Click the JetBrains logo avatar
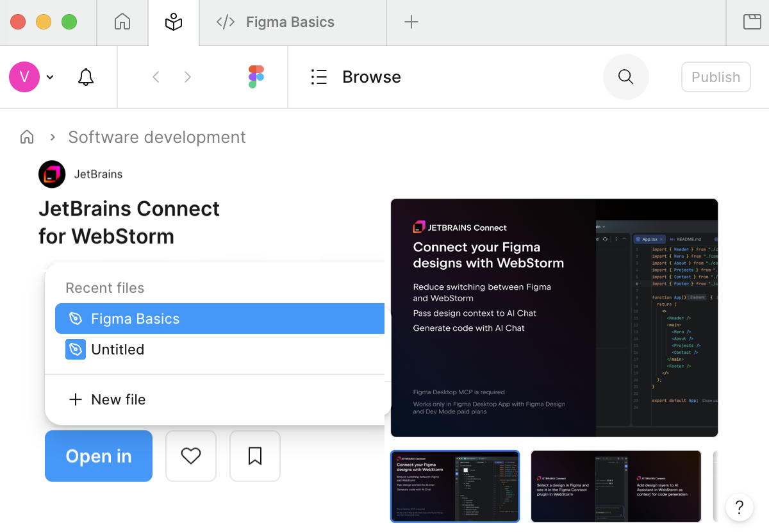This screenshot has width=769, height=532. (x=52, y=174)
